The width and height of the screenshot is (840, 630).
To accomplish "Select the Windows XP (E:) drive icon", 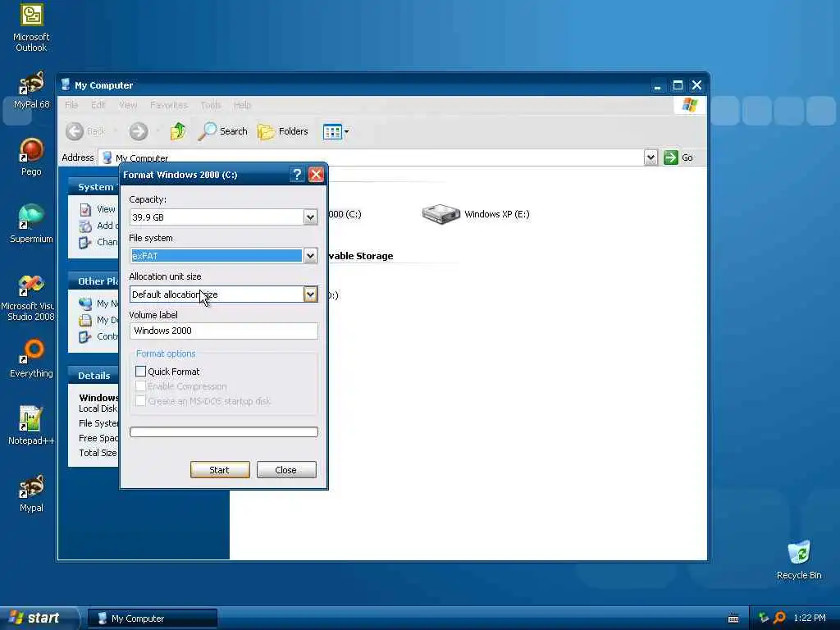I will tap(441, 214).
